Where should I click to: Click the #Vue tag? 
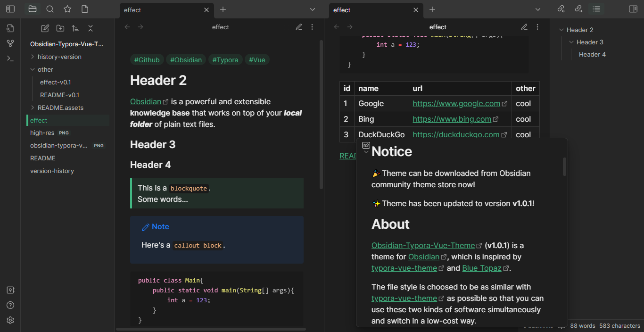(257, 60)
